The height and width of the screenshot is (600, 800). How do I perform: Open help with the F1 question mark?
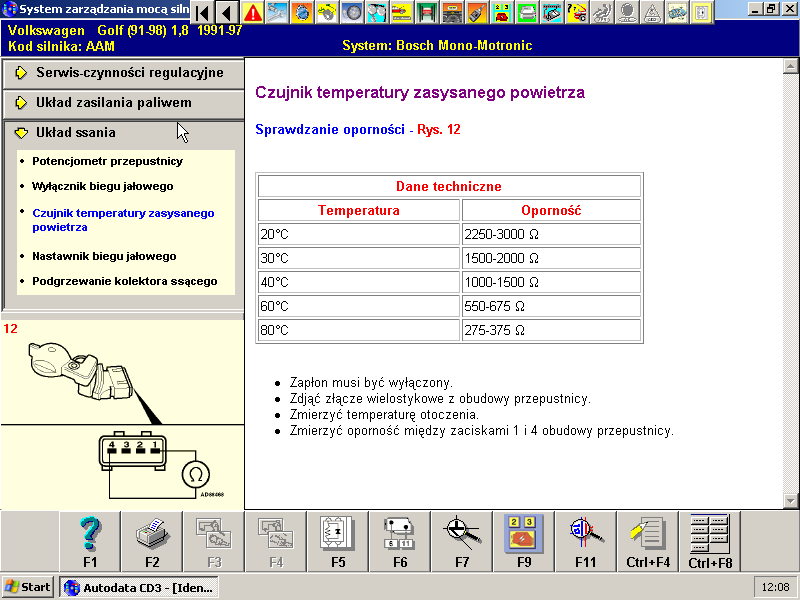pos(90,541)
